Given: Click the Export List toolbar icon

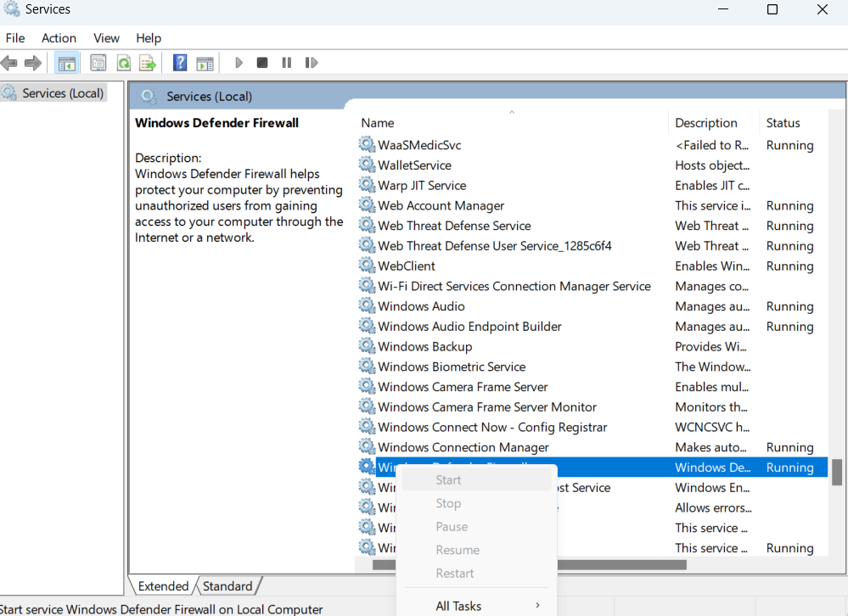Looking at the screenshot, I should (148, 63).
